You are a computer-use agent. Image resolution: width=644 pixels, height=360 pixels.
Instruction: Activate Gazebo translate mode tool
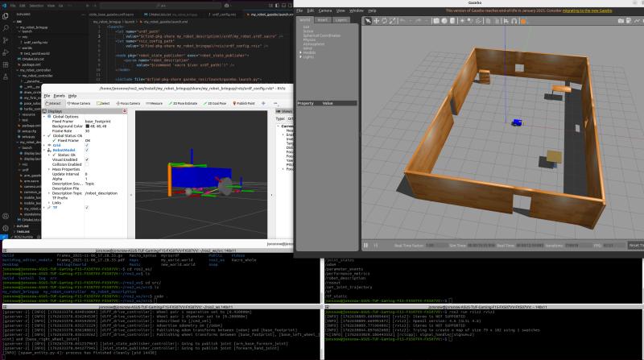376,21
